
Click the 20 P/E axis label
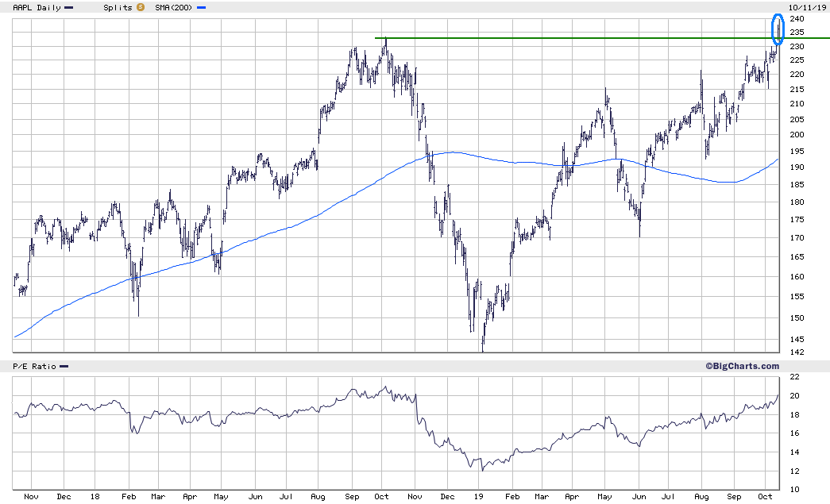(794, 396)
